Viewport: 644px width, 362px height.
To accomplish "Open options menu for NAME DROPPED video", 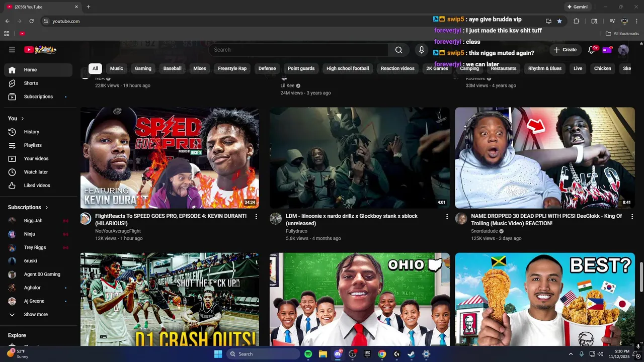I will (x=632, y=217).
